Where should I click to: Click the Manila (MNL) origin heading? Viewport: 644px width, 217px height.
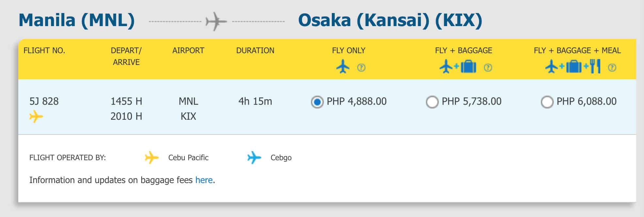[77, 20]
